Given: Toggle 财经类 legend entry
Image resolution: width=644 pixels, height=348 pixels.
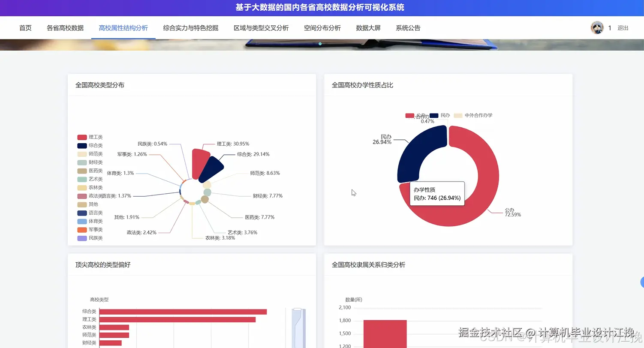Looking at the screenshot, I should tap(90, 162).
